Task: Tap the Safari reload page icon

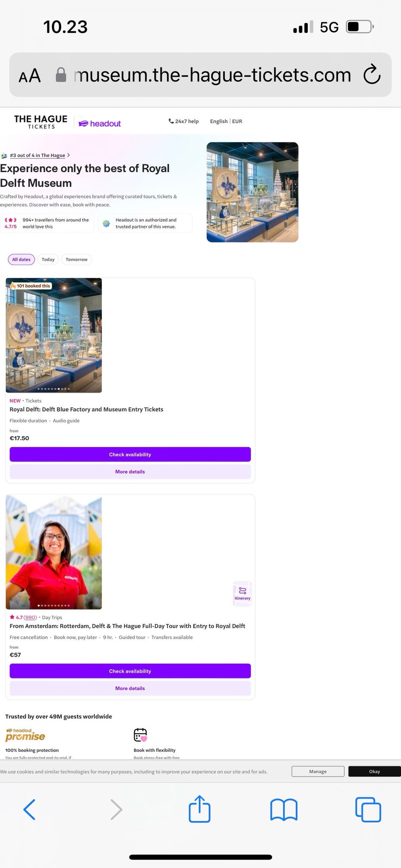Action: 371,75
